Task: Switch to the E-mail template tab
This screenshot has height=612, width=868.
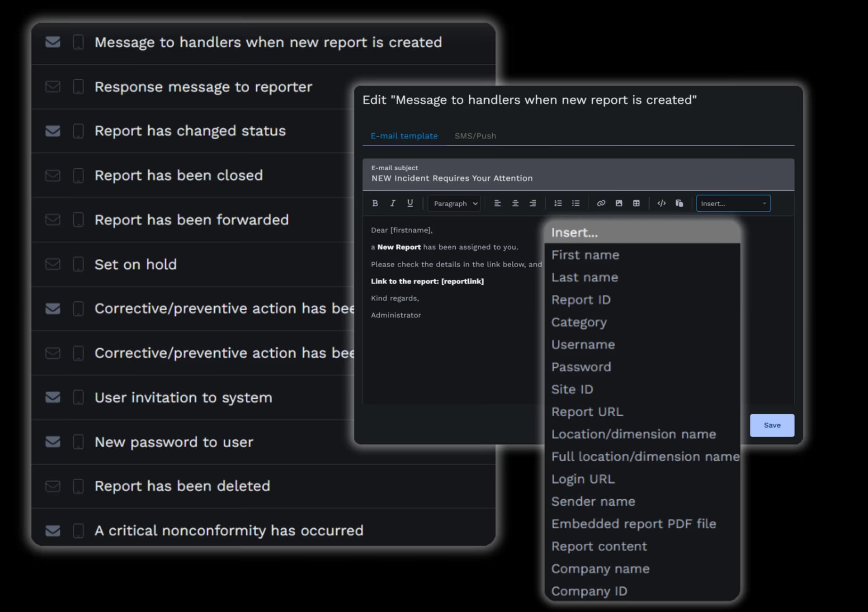Action: point(404,136)
